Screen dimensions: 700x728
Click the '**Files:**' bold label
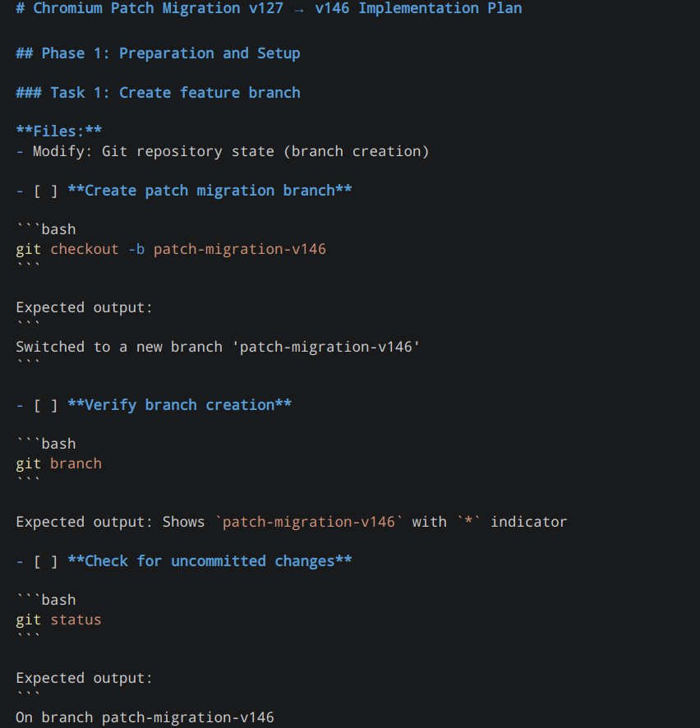point(59,131)
